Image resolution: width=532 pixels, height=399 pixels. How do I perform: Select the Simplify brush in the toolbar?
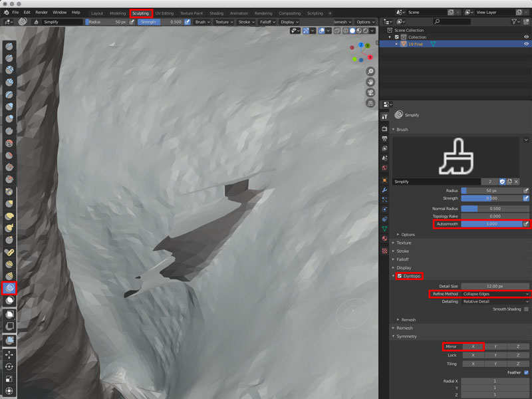click(10, 288)
